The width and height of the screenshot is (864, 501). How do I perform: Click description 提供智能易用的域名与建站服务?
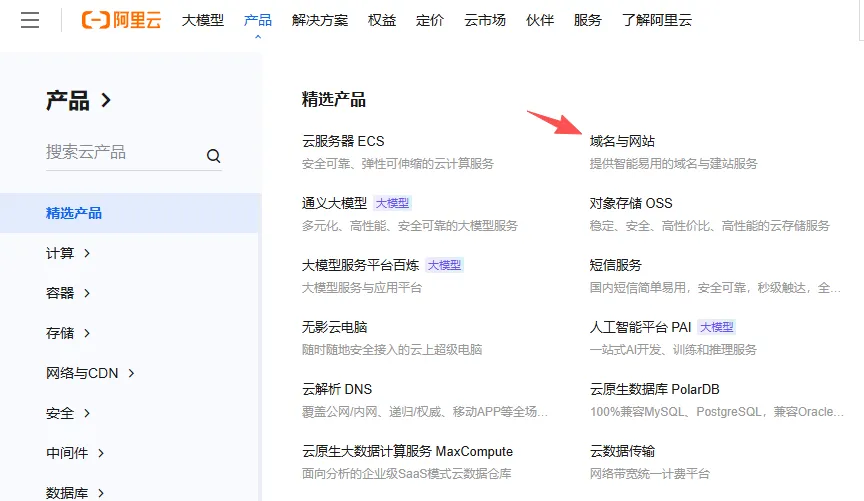tap(673, 164)
